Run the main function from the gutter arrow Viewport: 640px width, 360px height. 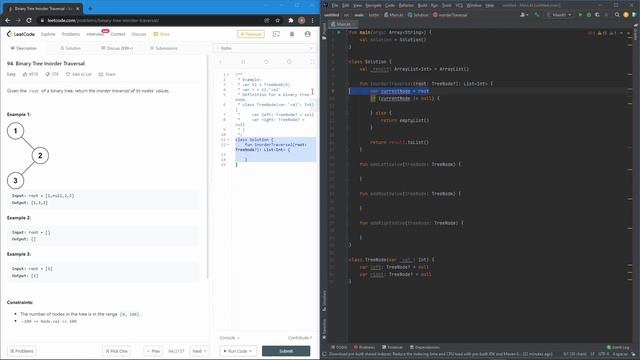click(x=339, y=32)
